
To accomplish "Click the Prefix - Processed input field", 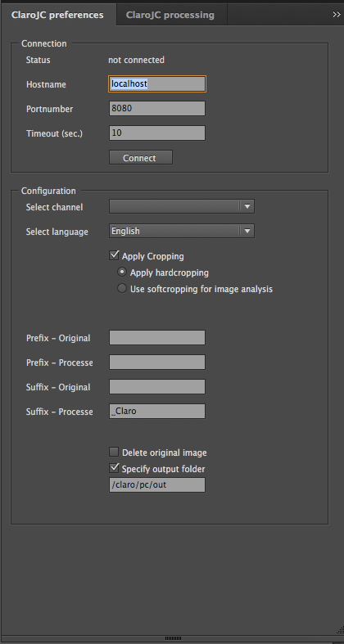I will [x=157, y=363].
